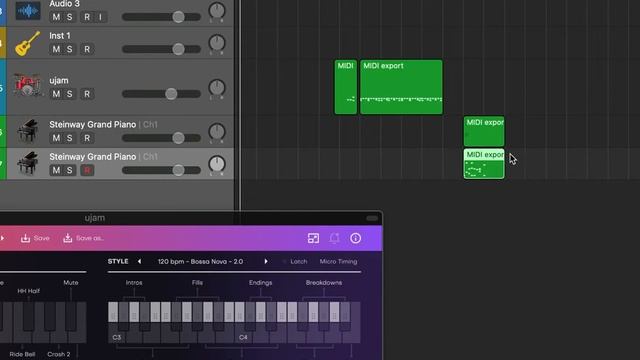
Task: Adjust the Inst 1 volume slider
Action: tap(161, 49)
